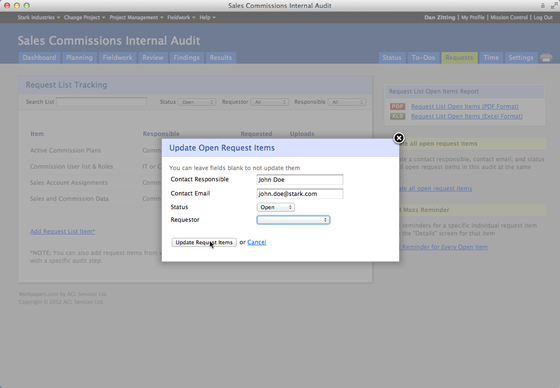Select the Results tab
This screenshot has height=388, width=560.
click(x=221, y=58)
